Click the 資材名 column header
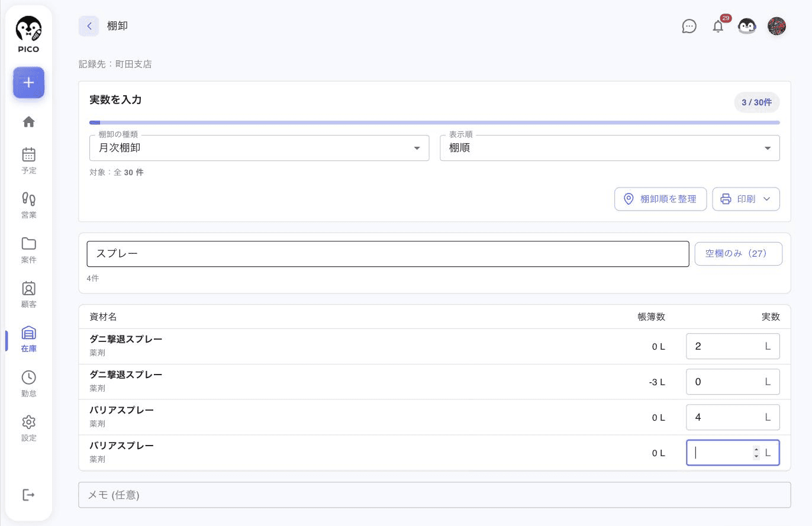 [x=103, y=317]
